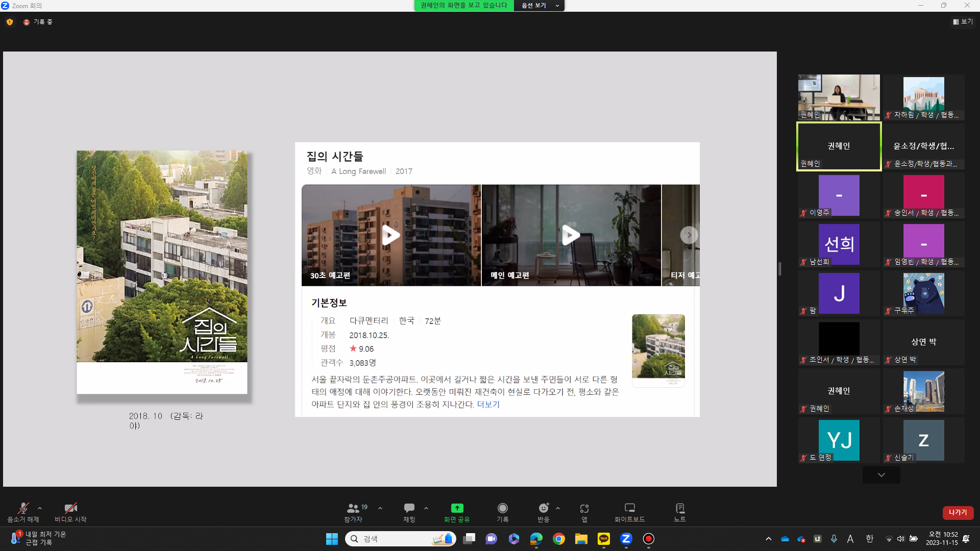Leave meeting with 나가기 button
This screenshot has width=980, height=551.
click(958, 512)
